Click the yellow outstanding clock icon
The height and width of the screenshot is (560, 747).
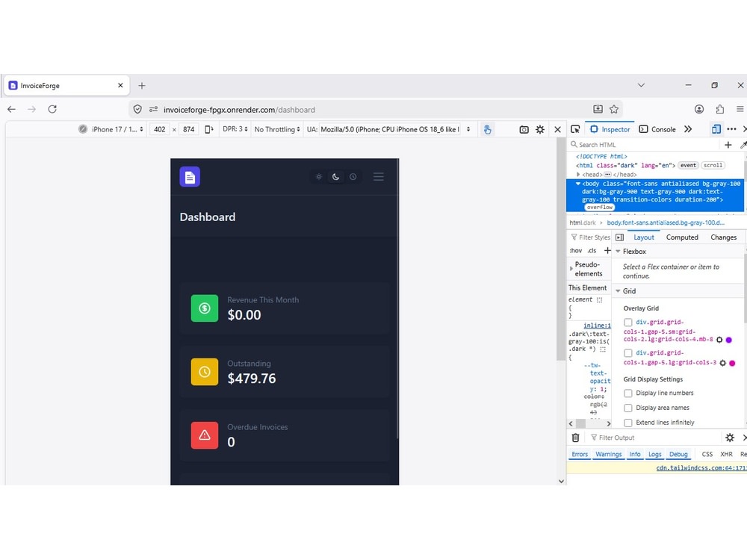tap(205, 371)
